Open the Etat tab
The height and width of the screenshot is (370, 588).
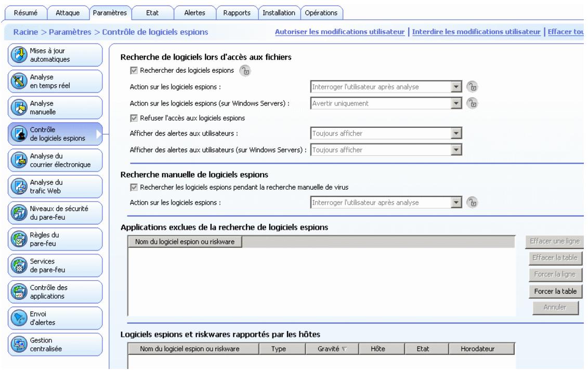[152, 13]
